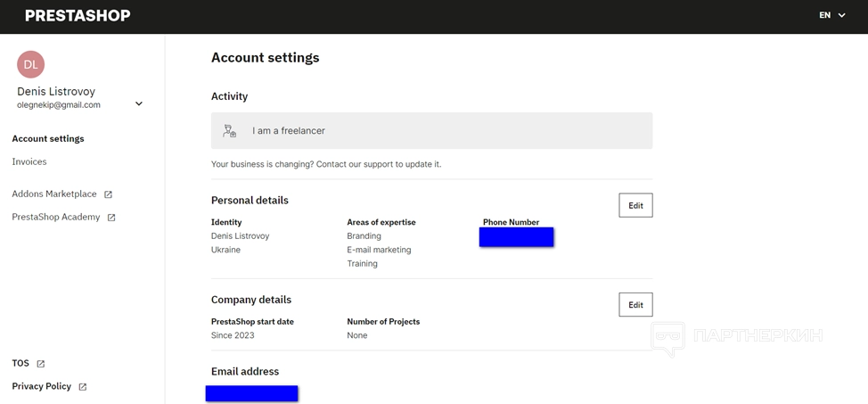Click the 'I am a freelancer' activity box

click(x=431, y=131)
